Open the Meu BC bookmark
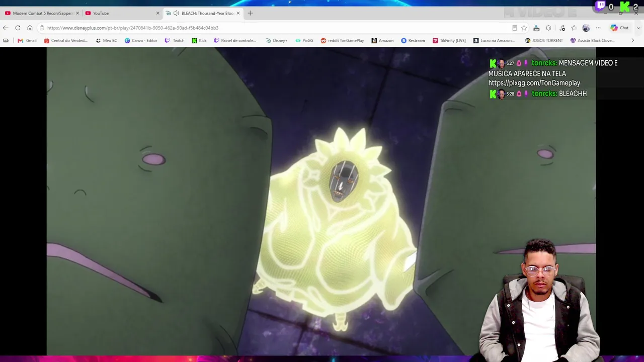This screenshot has height=362, width=644. (x=106, y=40)
